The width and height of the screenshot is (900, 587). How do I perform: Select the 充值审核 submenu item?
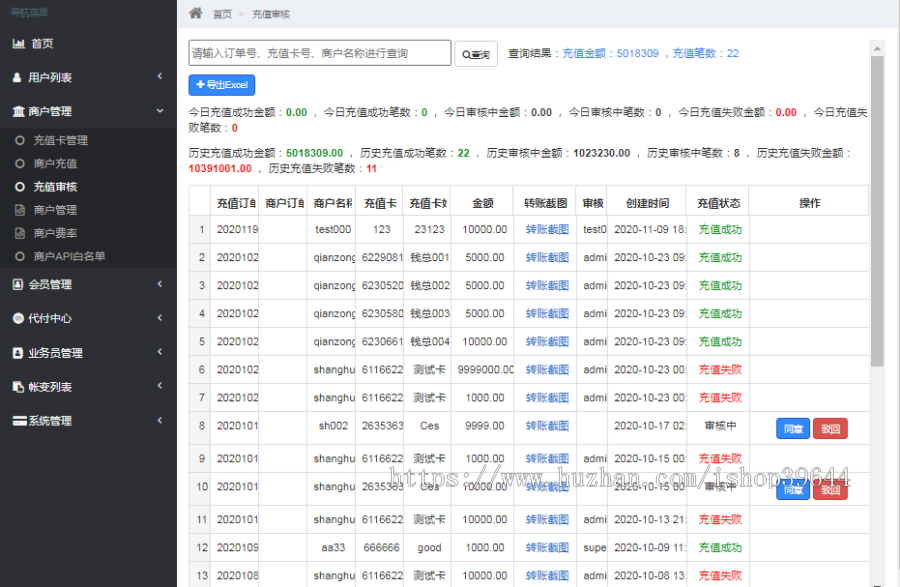click(55, 186)
